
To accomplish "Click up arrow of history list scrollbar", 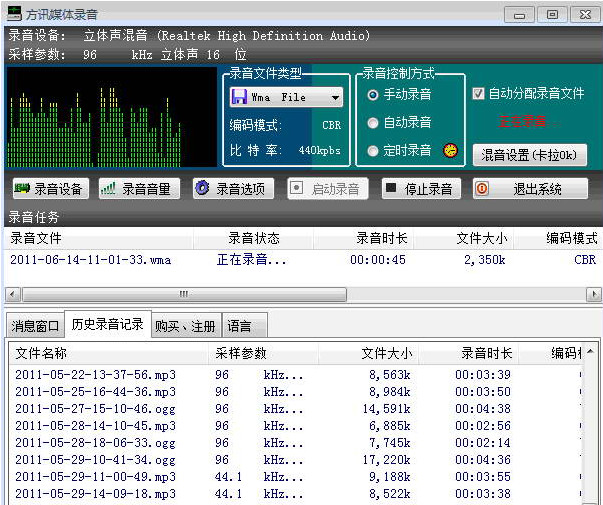I will [x=590, y=352].
